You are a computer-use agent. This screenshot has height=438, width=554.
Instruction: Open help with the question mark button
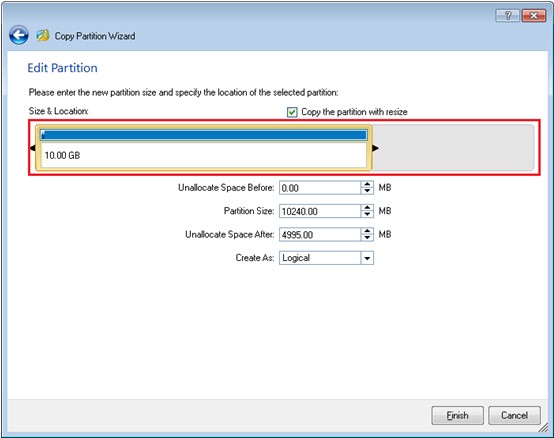pyautogui.click(x=507, y=16)
